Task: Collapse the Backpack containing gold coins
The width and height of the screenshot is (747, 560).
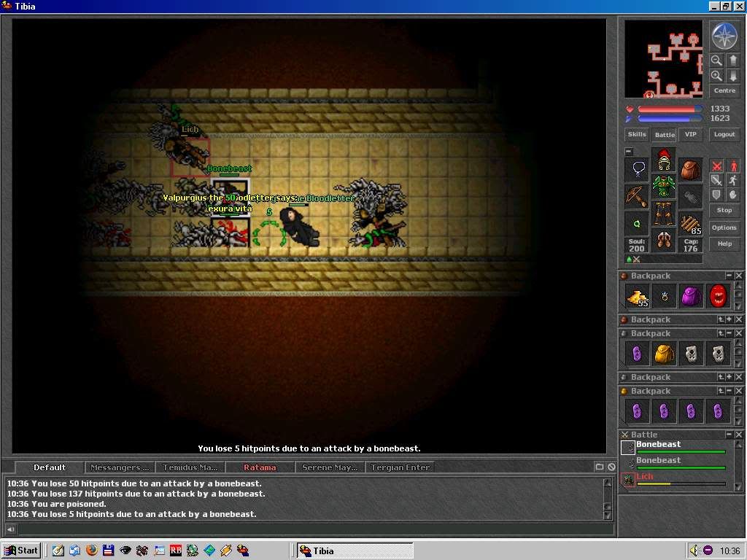Action: click(x=729, y=276)
